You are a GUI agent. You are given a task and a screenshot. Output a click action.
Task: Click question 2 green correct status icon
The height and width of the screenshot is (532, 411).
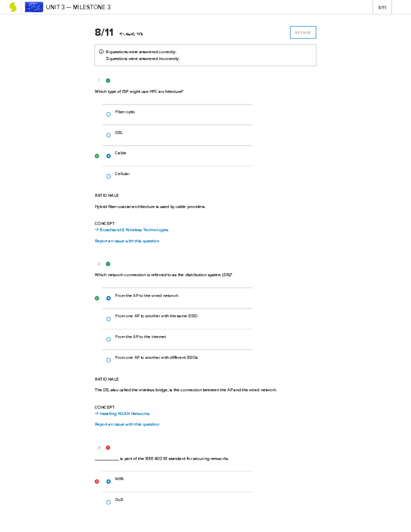tap(108, 264)
